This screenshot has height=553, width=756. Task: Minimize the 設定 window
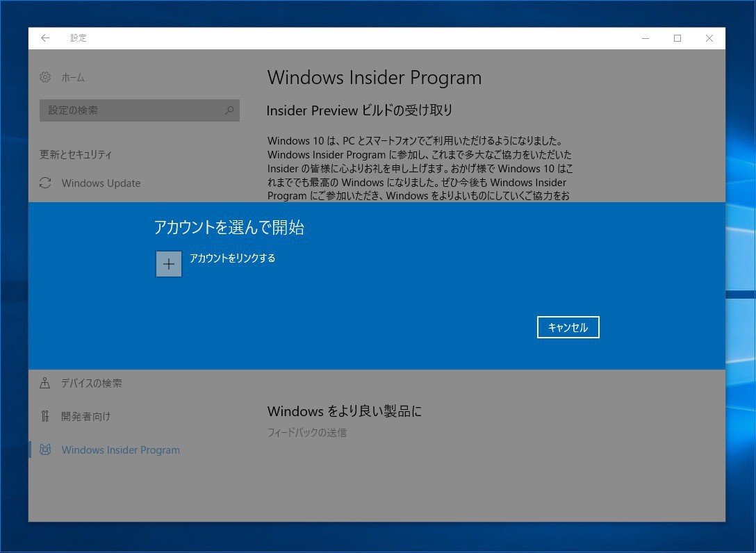point(646,38)
